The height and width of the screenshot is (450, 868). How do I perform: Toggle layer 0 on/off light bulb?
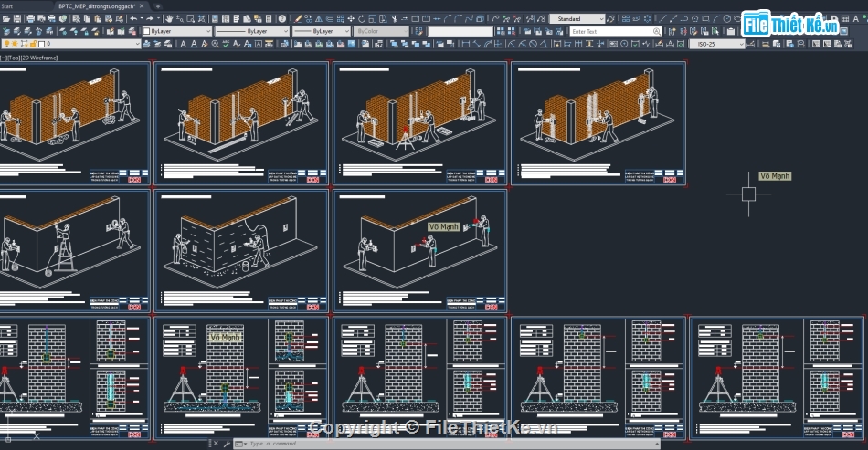coord(6,44)
